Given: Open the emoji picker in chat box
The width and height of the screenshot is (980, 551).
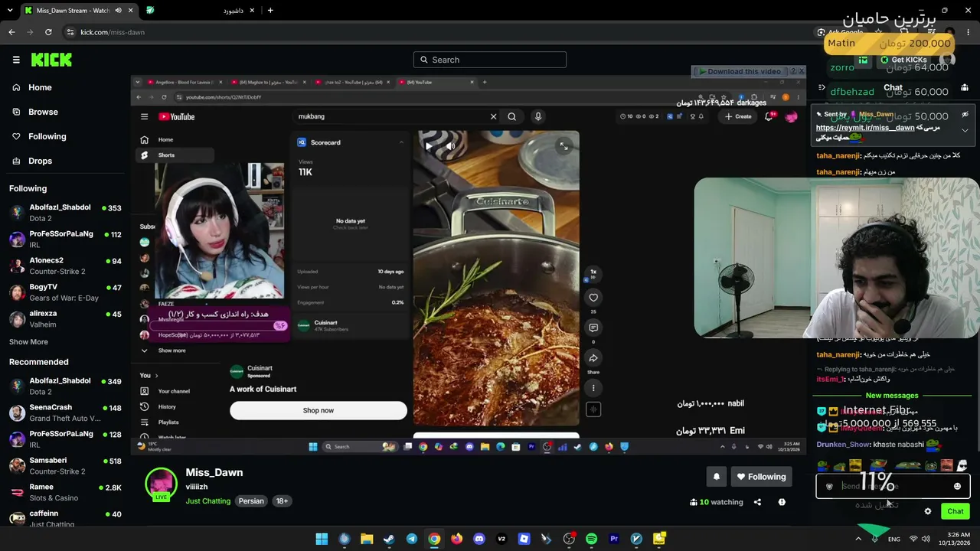Looking at the screenshot, I should 957,486.
